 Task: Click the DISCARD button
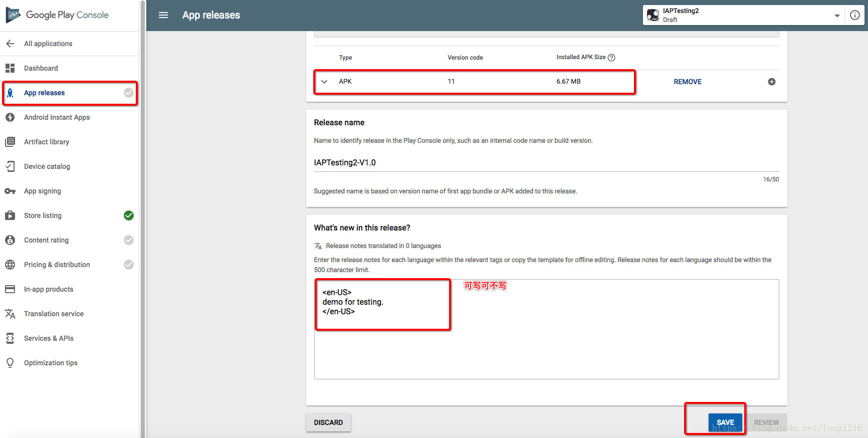328,422
